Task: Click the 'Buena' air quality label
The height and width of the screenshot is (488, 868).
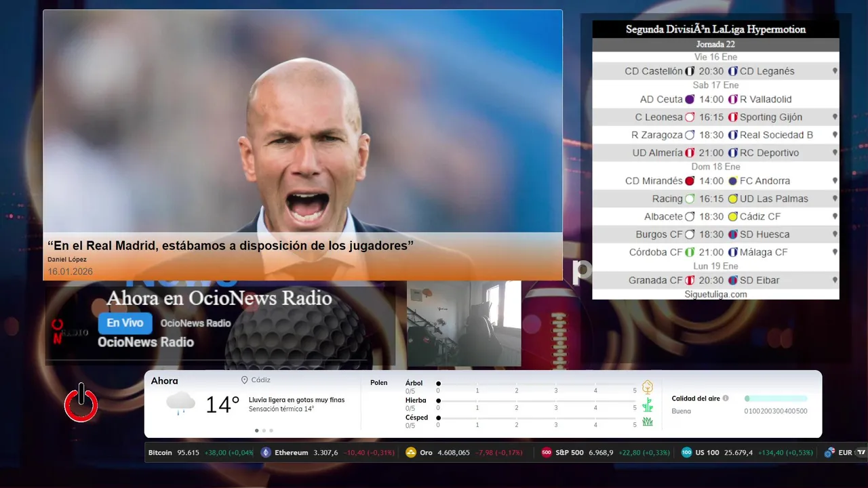Action: (x=681, y=411)
